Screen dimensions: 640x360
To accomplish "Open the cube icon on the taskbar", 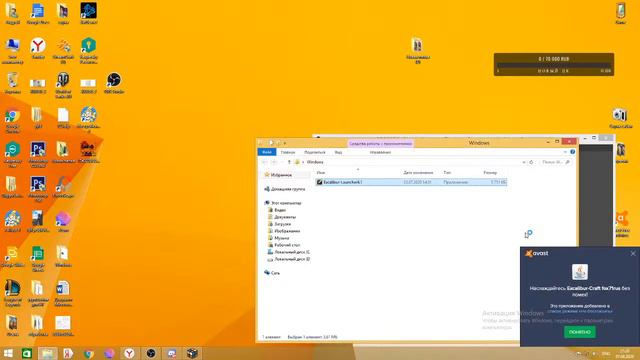I will coord(192,353).
